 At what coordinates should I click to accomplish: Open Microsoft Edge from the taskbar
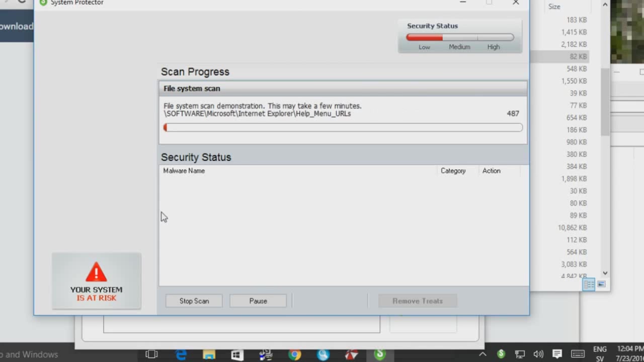click(x=181, y=354)
